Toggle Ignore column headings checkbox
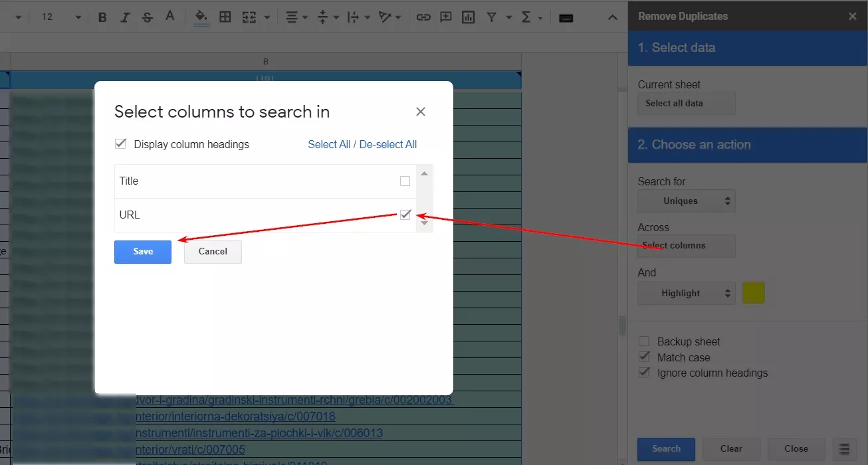The height and width of the screenshot is (465, 868). 643,373
